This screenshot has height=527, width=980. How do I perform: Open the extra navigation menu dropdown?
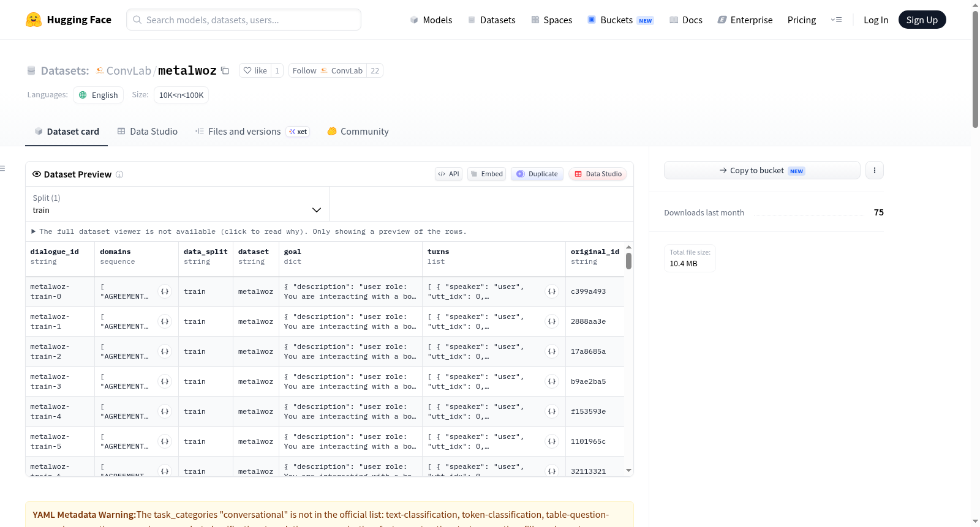point(836,20)
